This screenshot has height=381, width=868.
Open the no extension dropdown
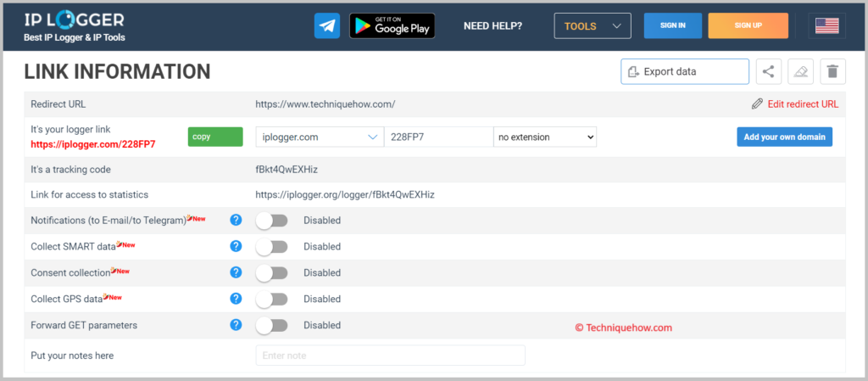pyautogui.click(x=545, y=137)
